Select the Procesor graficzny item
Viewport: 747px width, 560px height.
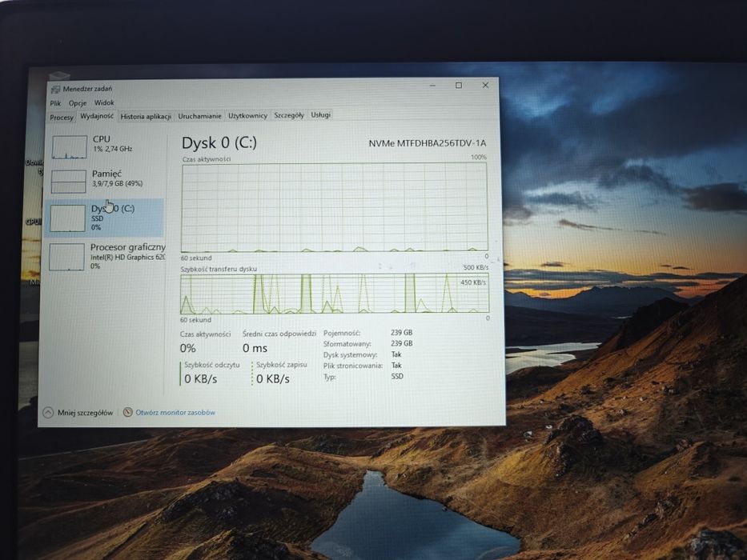tap(106, 257)
